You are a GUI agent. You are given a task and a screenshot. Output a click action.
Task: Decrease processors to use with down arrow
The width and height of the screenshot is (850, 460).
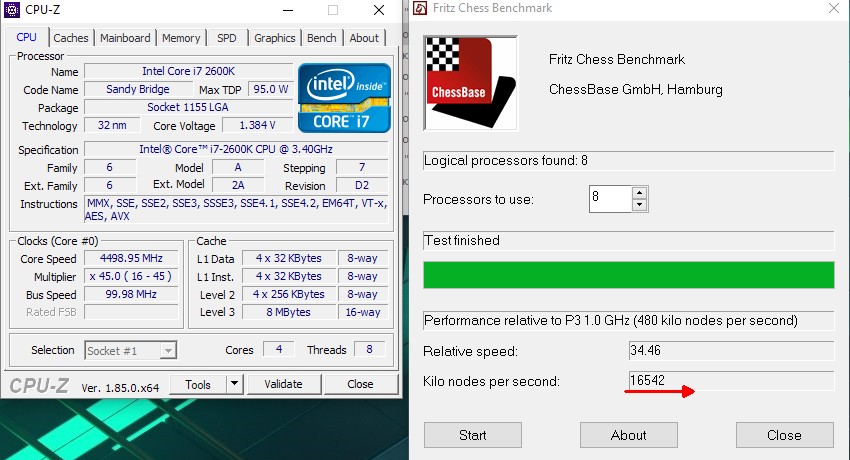coord(640,205)
